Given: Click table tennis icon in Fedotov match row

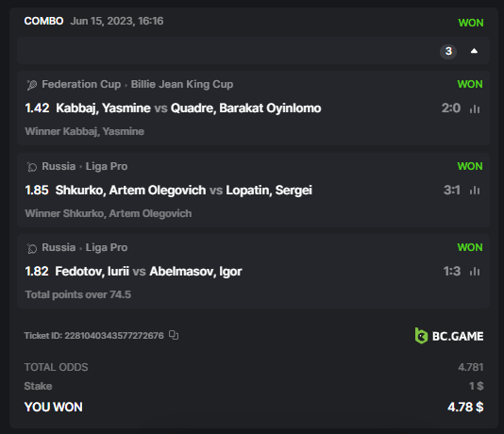Looking at the screenshot, I should click(x=32, y=248).
